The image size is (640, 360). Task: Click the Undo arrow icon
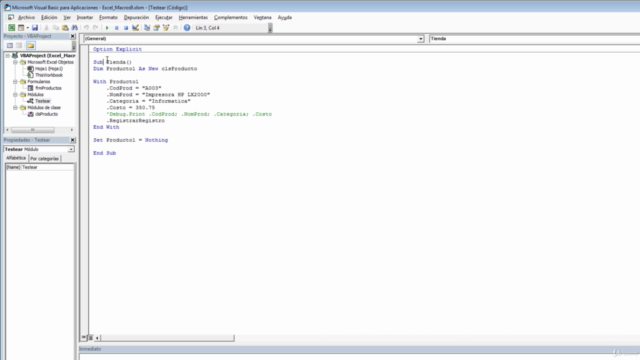[x=86, y=28]
